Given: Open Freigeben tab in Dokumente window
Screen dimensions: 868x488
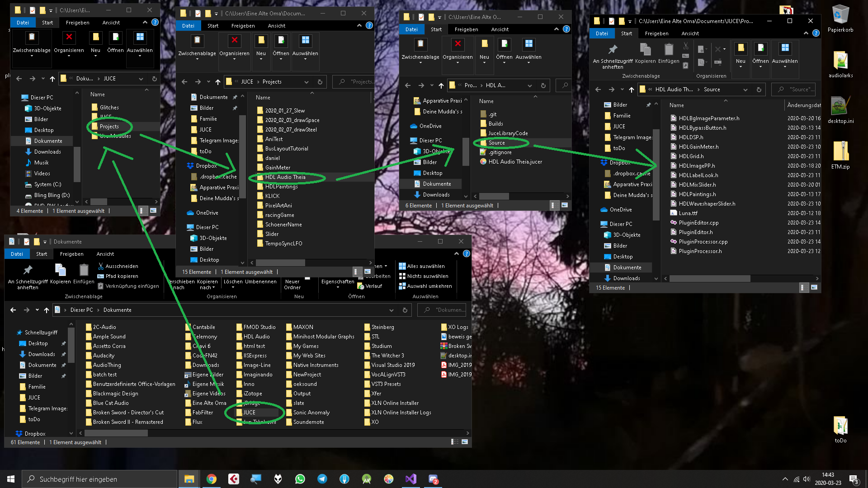Looking at the screenshot, I should [x=71, y=254].
